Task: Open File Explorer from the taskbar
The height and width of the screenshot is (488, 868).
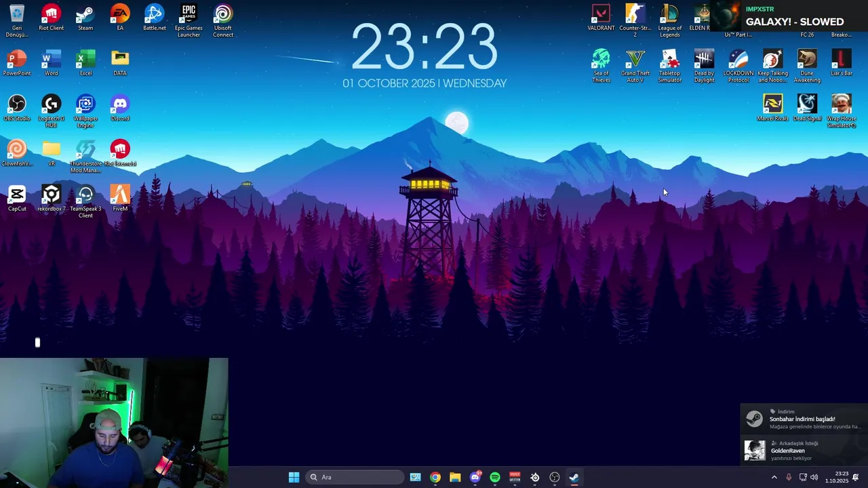Action: point(455,477)
